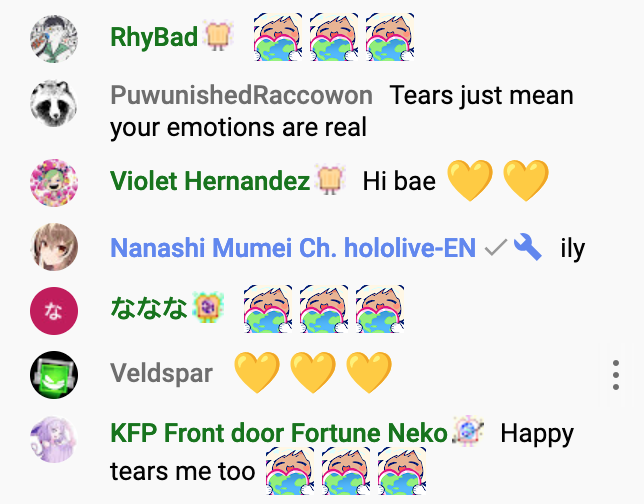
Task: Click the ななな username
Action: [x=149, y=308]
